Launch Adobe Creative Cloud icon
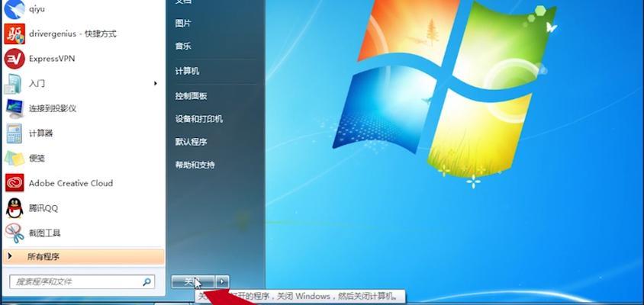This screenshot has width=644, height=305. coord(14,183)
